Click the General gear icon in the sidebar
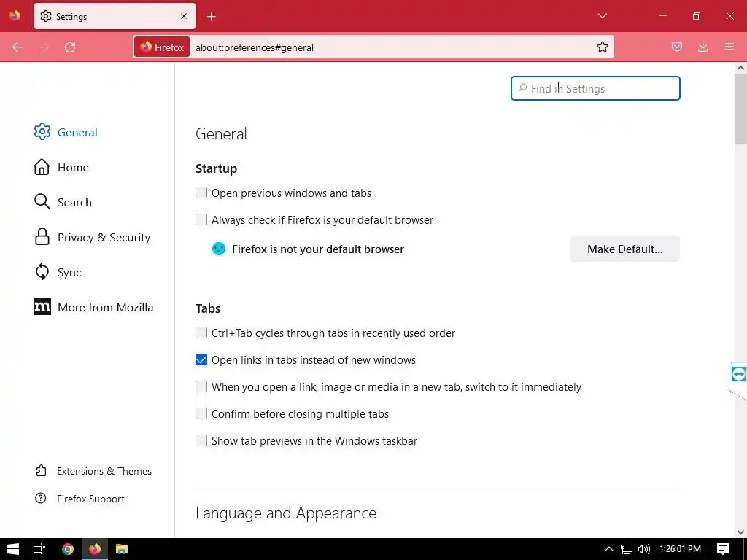 point(42,132)
